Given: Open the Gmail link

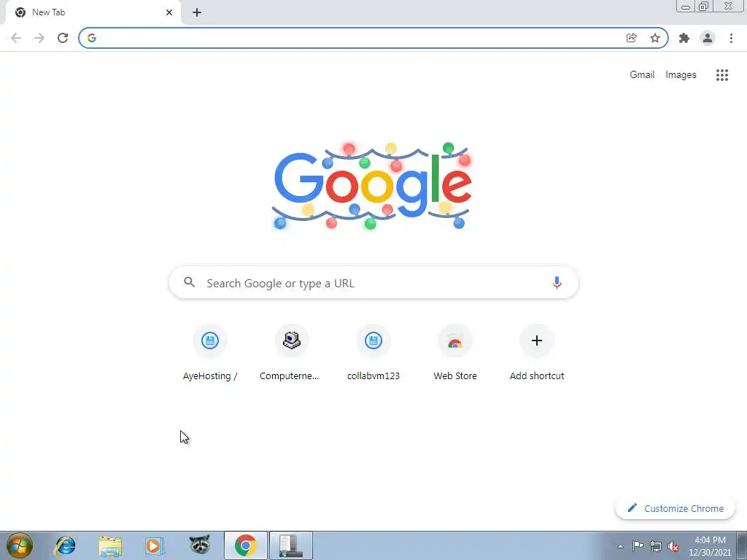Looking at the screenshot, I should pyautogui.click(x=642, y=75).
